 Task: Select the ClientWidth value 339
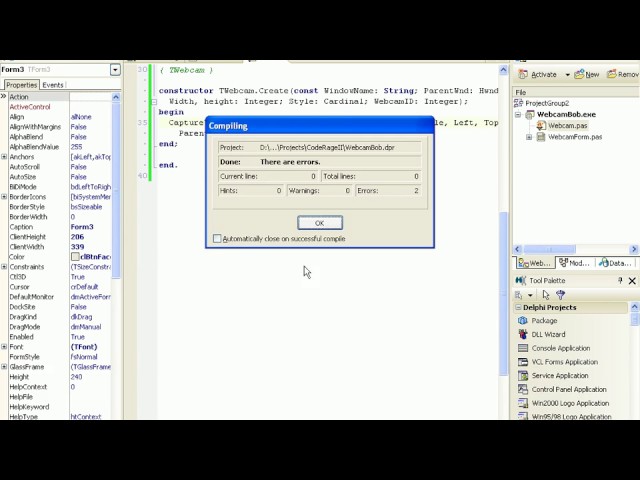click(x=77, y=247)
